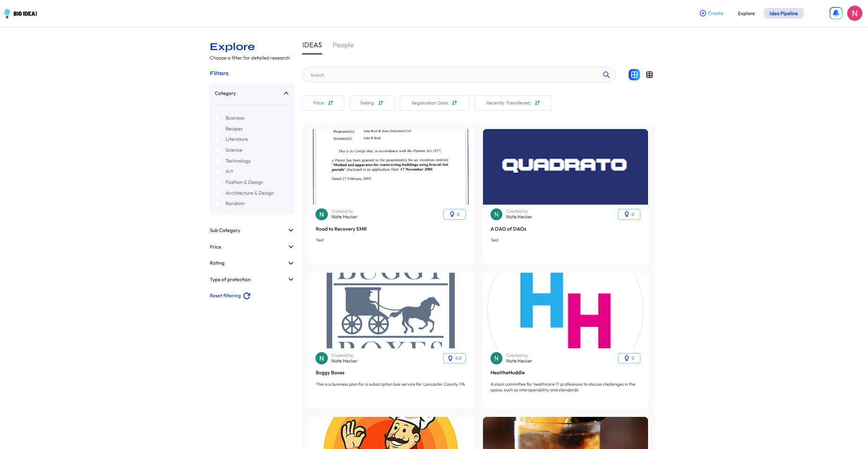Check the Literature category filter
This screenshot has width=868, height=449.
click(218, 139)
